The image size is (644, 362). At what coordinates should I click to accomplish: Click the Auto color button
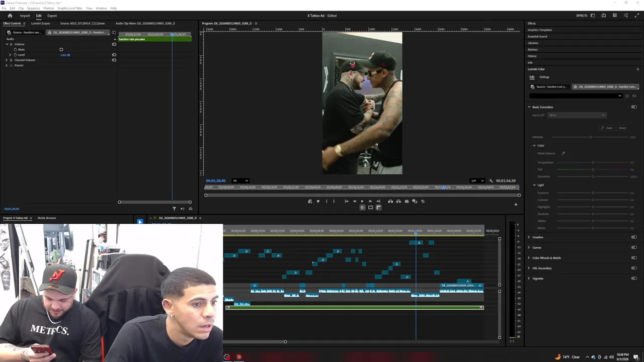[x=607, y=128]
